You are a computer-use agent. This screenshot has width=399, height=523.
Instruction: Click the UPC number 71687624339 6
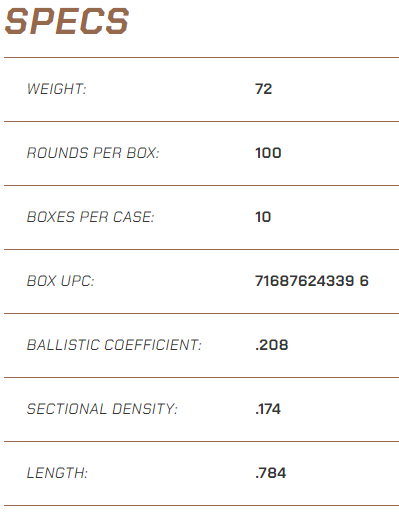pos(312,281)
